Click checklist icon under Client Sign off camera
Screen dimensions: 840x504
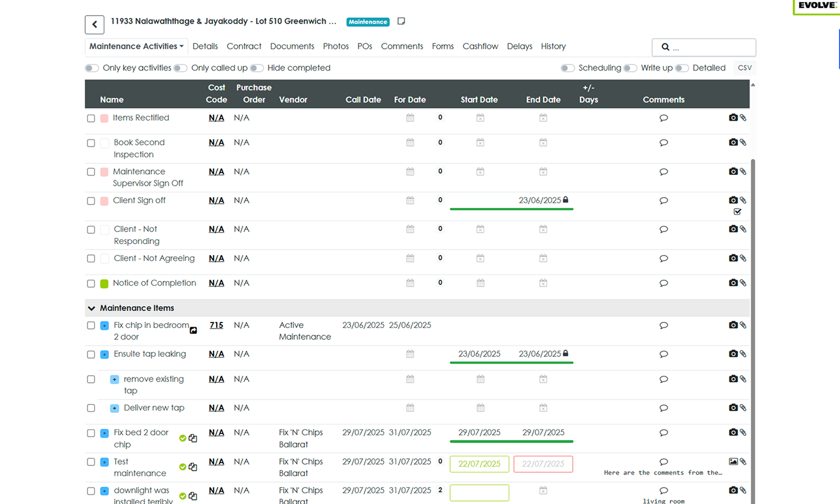737,212
